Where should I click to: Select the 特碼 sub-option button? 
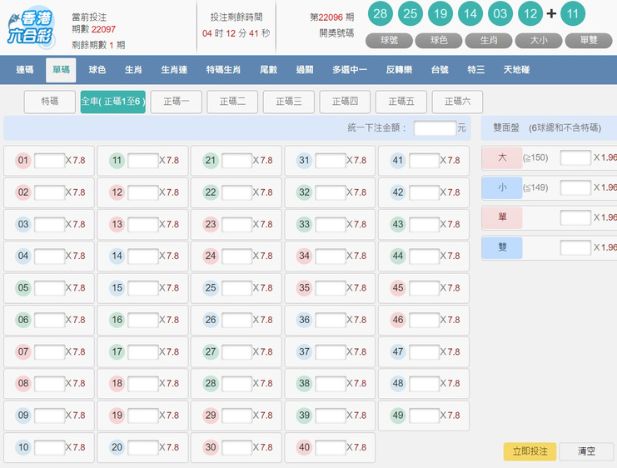click(x=50, y=102)
